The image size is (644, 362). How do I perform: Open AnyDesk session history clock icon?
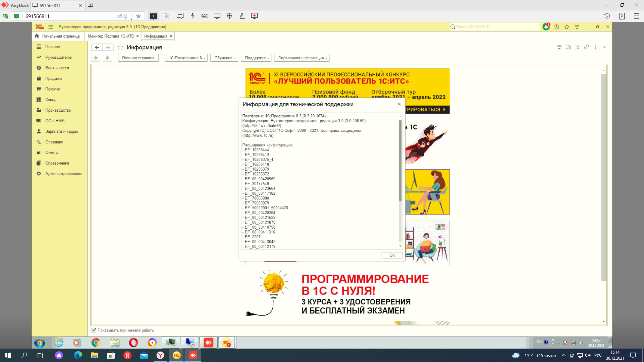point(607,16)
